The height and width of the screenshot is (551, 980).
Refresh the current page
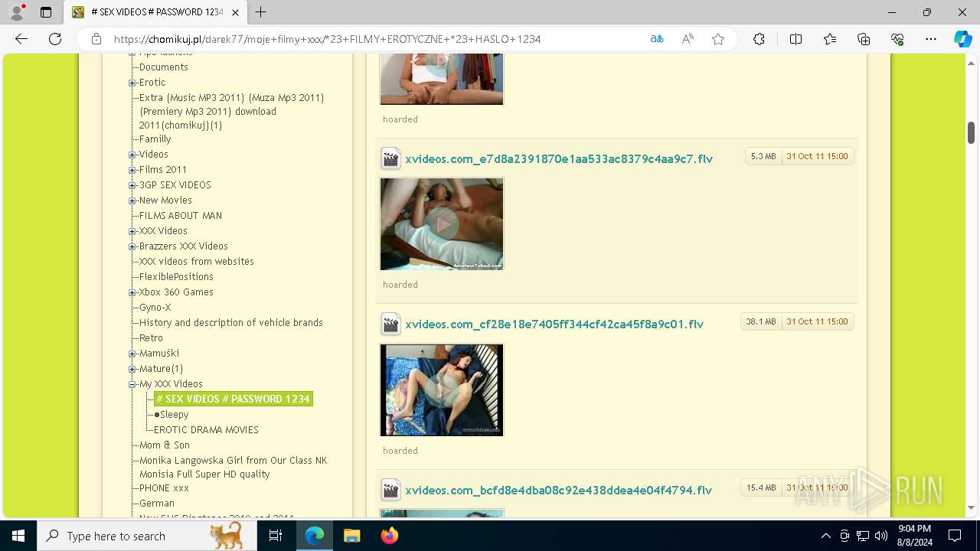pyautogui.click(x=55, y=39)
